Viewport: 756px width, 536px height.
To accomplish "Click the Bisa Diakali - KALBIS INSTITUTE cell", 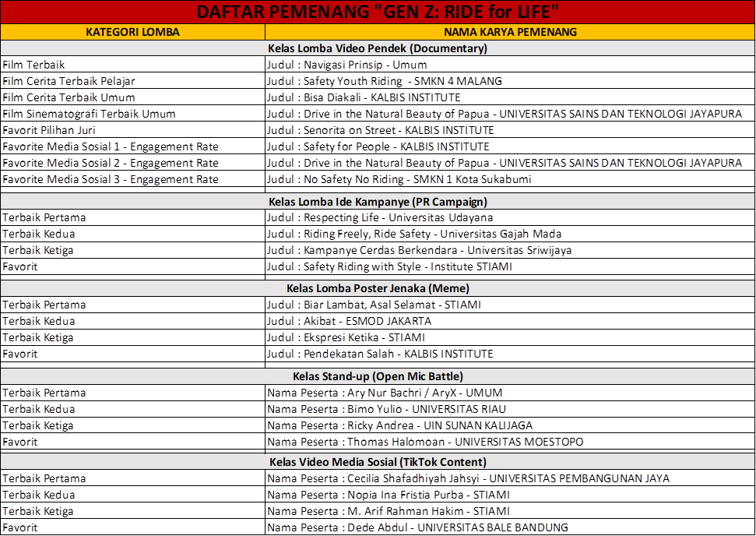I will pos(510,97).
